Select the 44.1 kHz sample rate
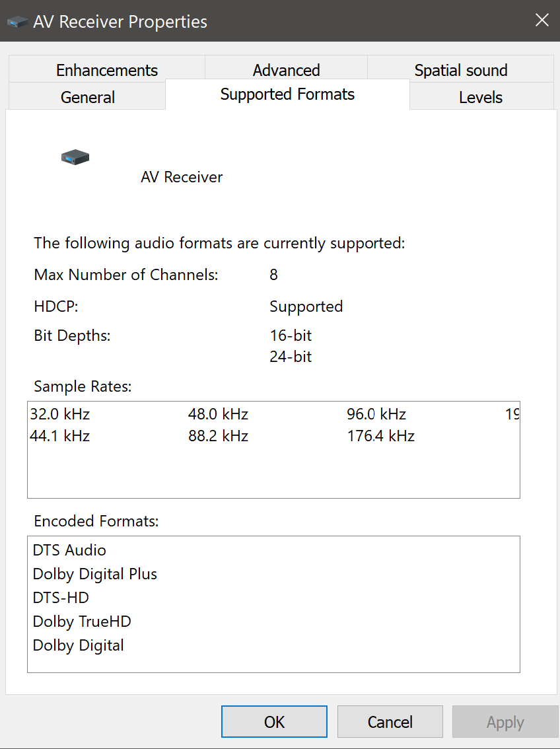Image resolution: width=560 pixels, height=749 pixels. [x=60, y=436]
